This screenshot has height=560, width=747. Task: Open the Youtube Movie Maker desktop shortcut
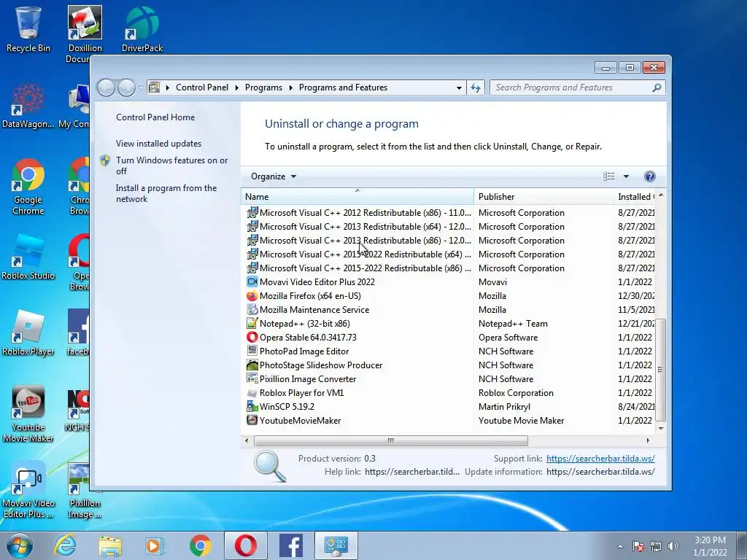pos(28,413)
